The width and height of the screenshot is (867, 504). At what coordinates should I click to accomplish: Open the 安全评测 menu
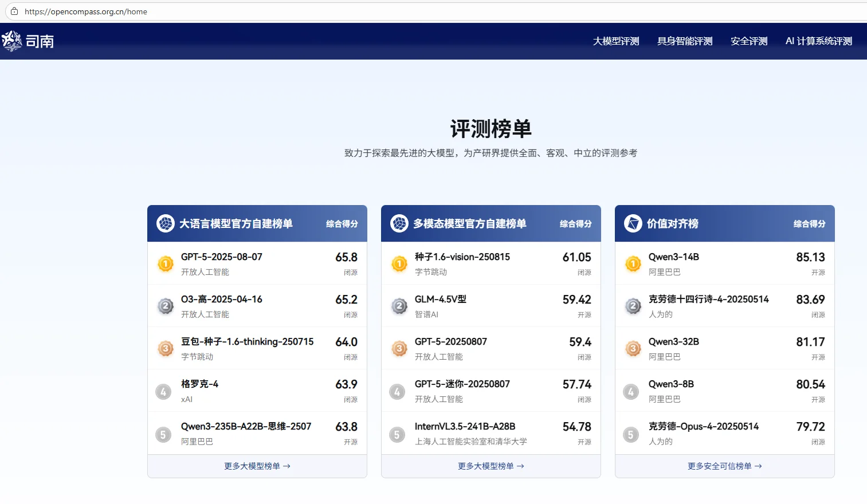[749, 41]
